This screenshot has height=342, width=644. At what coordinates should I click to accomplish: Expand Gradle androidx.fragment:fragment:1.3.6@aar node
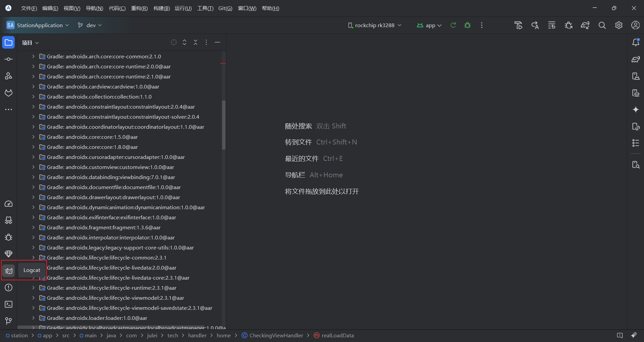(33, 227)
